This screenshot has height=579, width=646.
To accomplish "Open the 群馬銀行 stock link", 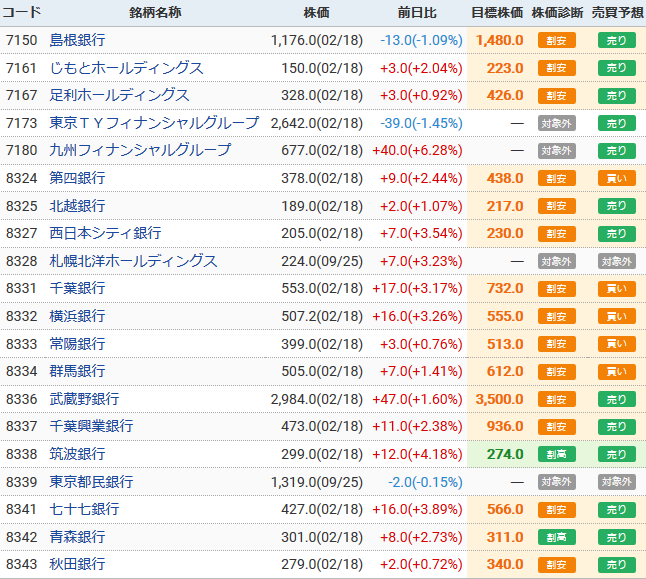I will click(x=77, y=371).
